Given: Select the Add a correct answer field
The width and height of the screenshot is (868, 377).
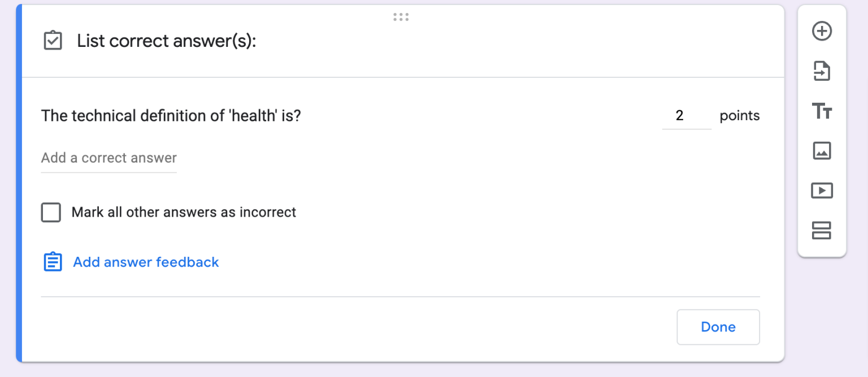Looking at the screenshot, I should 108,158.
